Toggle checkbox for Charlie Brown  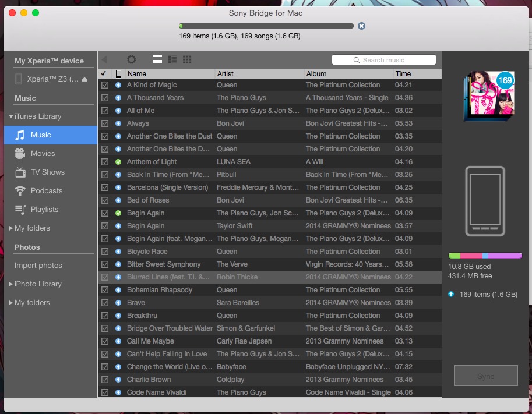(105, 380)
